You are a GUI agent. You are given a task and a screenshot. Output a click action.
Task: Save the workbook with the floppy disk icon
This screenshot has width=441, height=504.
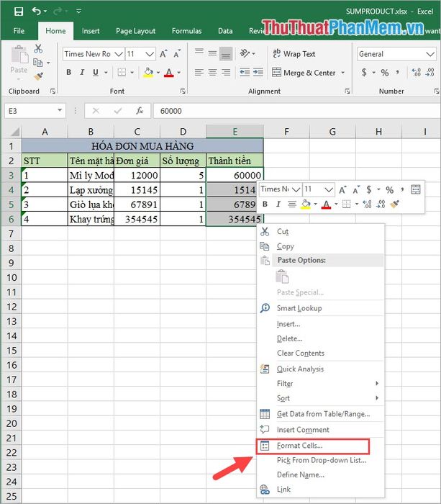coord(19,12)
